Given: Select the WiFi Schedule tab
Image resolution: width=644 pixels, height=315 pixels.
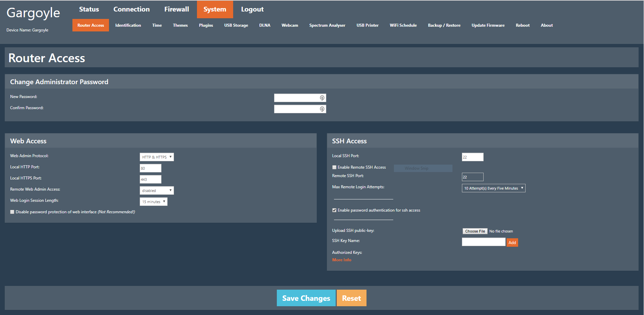Looking at the screenshot, I should [403, 25].
